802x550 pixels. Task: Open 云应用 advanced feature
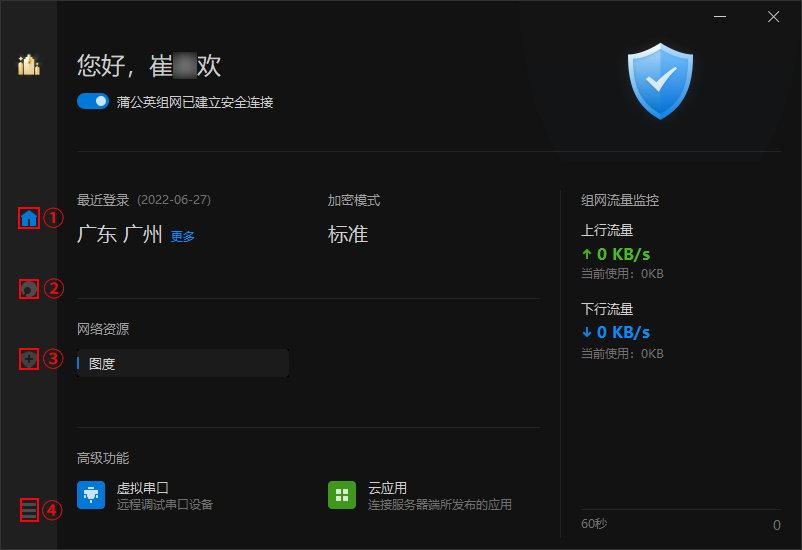tap(387, 488)
